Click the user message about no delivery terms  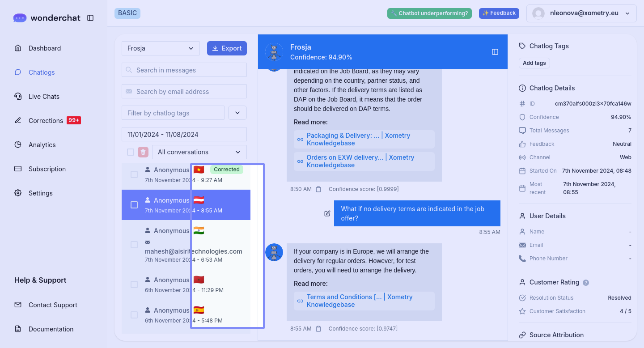417,213
